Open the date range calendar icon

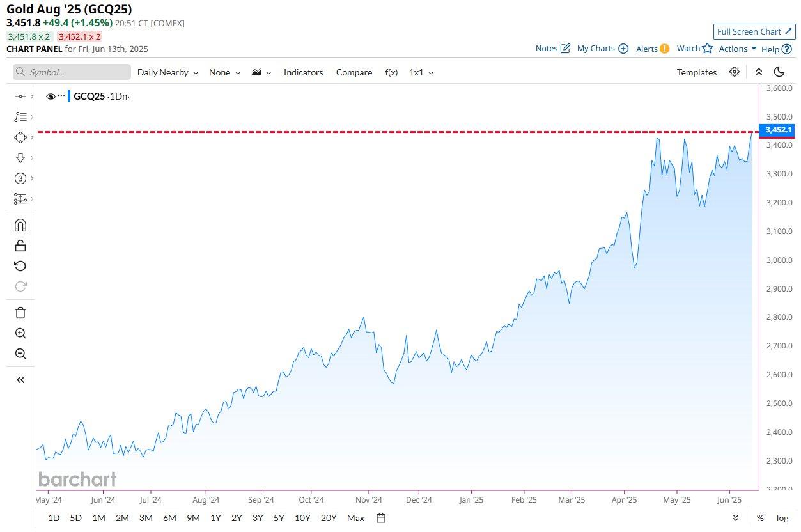[381, 518]
